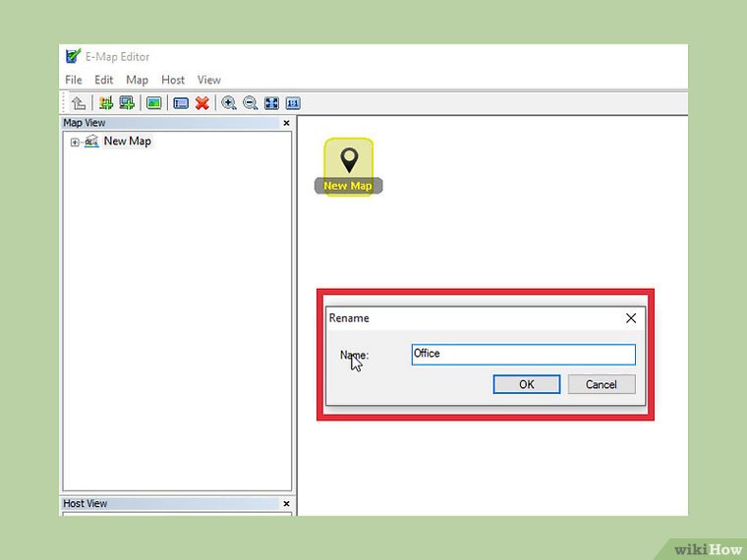Select New Map in the Map View tree
Image resolution: width=747 pixels, height=560 pixels.
click(x=127, y=141)
